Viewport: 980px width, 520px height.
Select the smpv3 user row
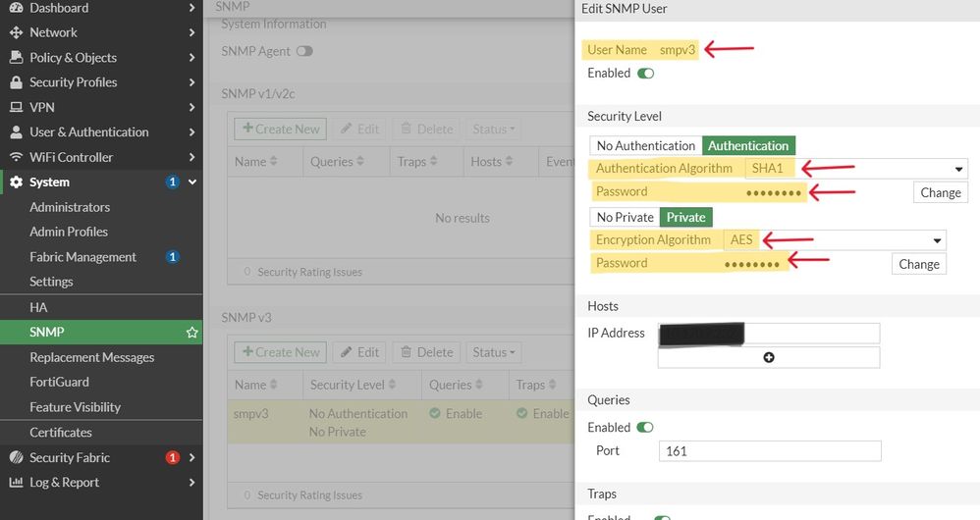[x=401, y=423]
